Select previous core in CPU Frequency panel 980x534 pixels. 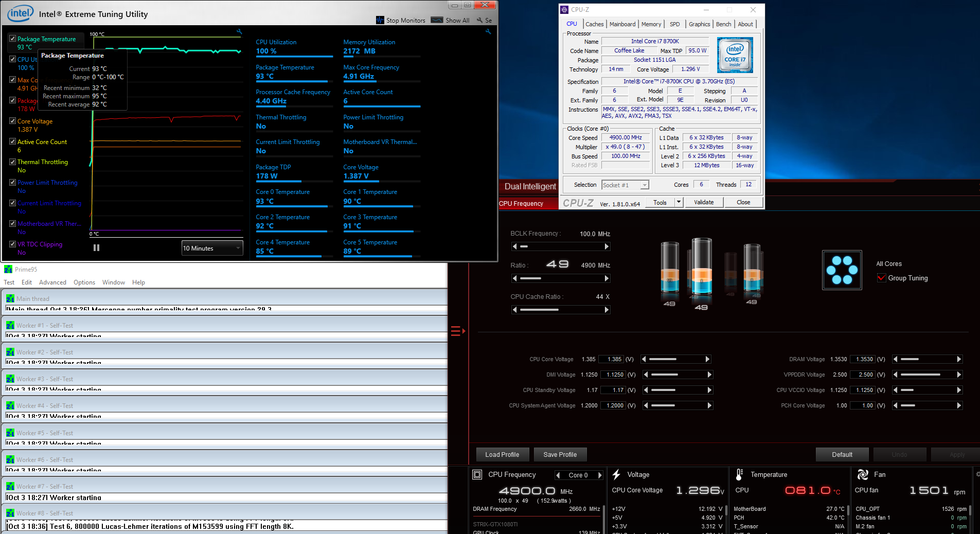(558, 475)
